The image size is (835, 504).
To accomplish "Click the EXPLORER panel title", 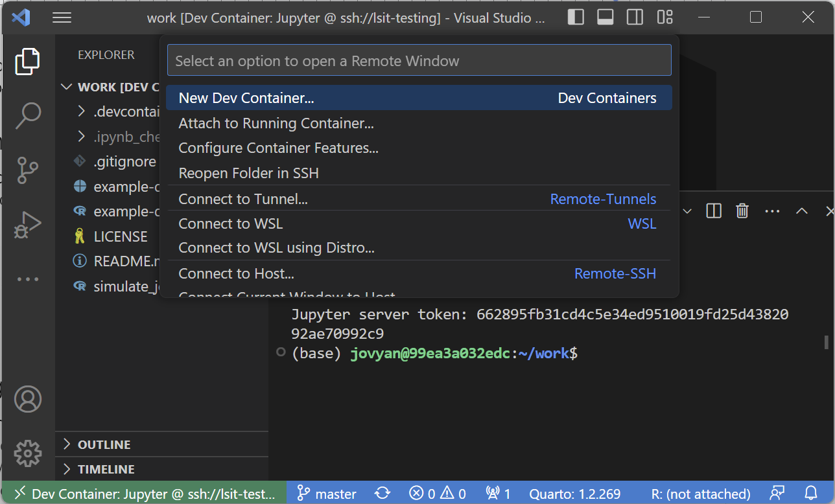I will pos(106,55).
